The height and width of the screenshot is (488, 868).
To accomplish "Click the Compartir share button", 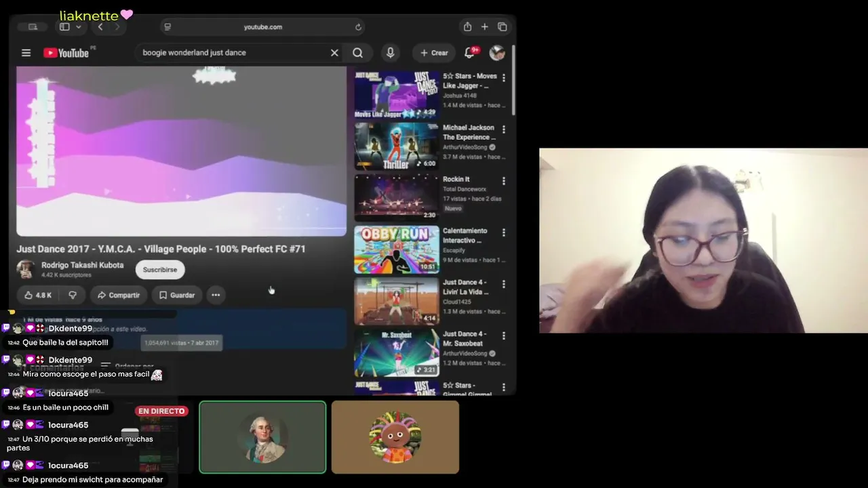I will tap(119, 295).
